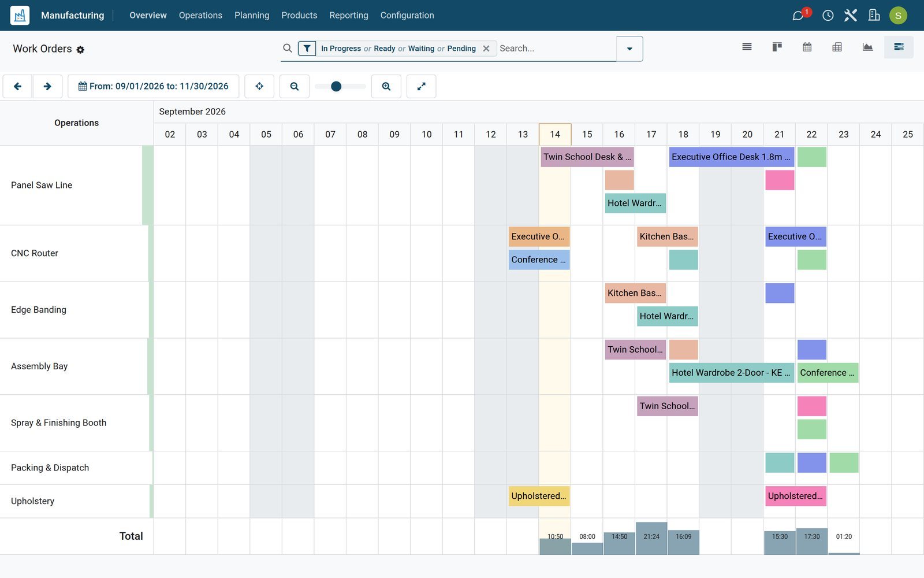Open the messages conversation icon
This screenshot has width=924, height=578.
point(798,16)
